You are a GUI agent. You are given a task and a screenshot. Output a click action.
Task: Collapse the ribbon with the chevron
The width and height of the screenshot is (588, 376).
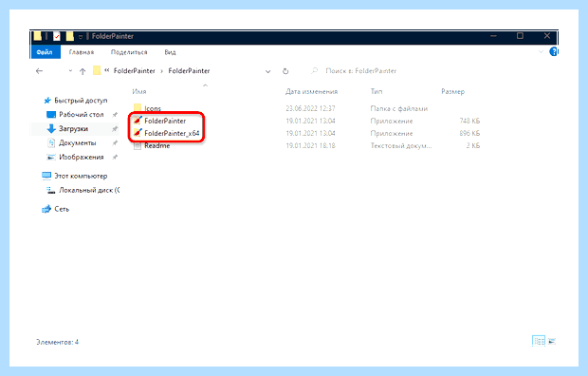541,52
